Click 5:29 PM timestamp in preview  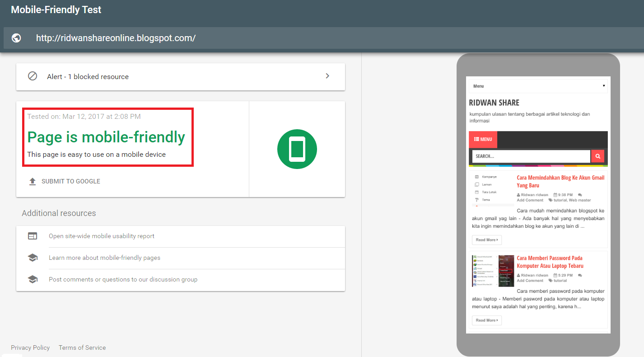tap(565, 275)
